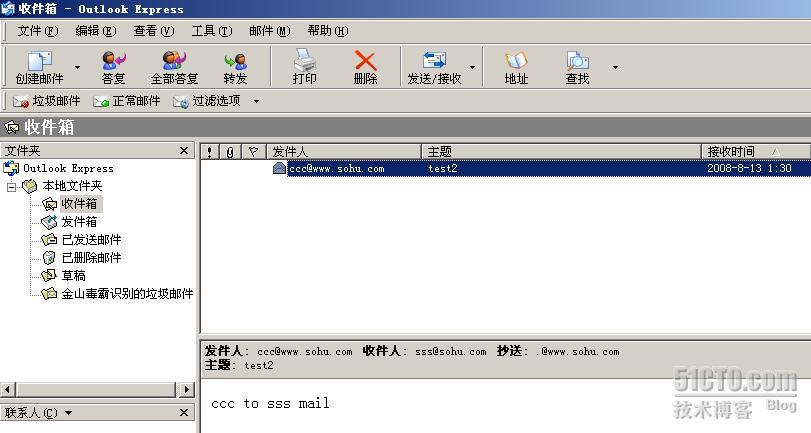Click the Find (查找) toolbar icon

tap(577, 61)
